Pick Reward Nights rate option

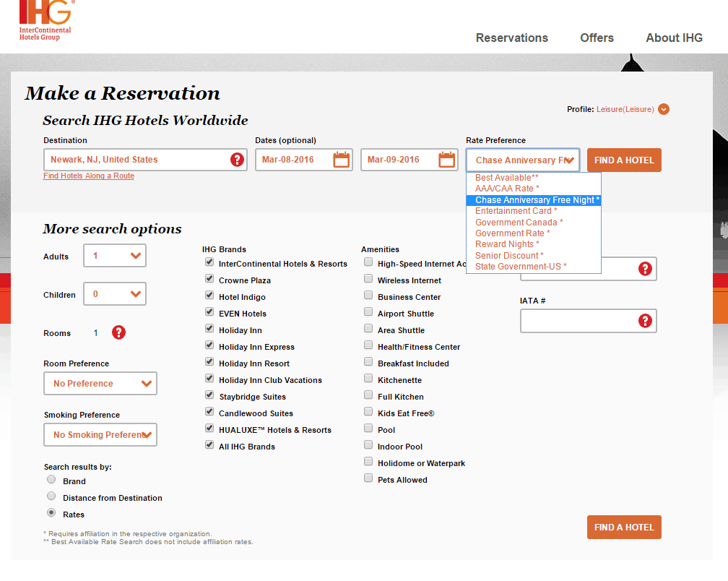534,244
